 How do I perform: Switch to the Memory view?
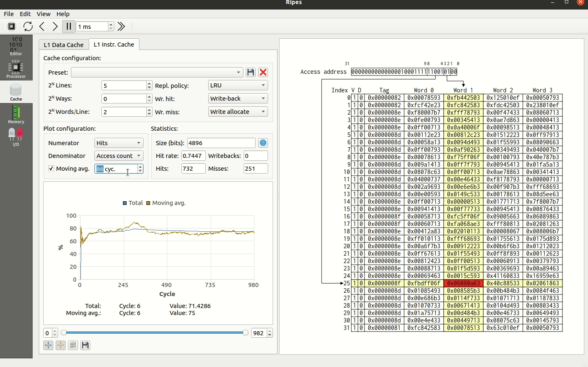click(x=16, y=115)
